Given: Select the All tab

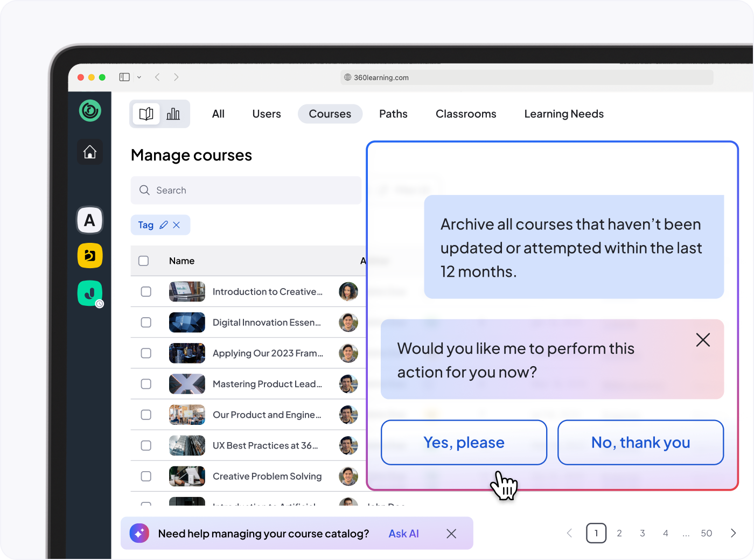Looking at the screenshot, I should click(218, 114).
